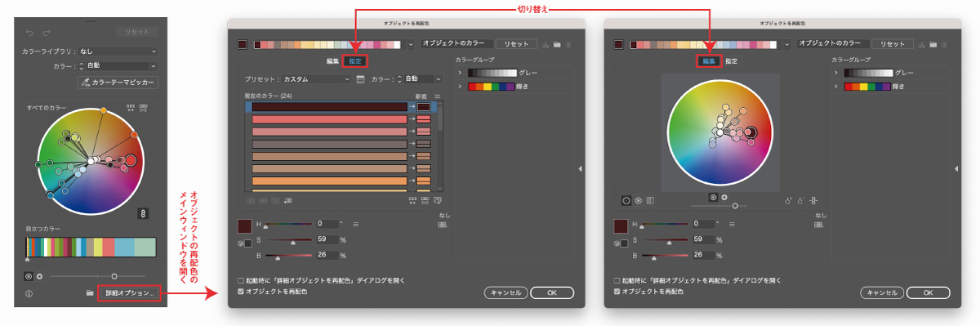Select the 編集 tab in right dialog

710,61
